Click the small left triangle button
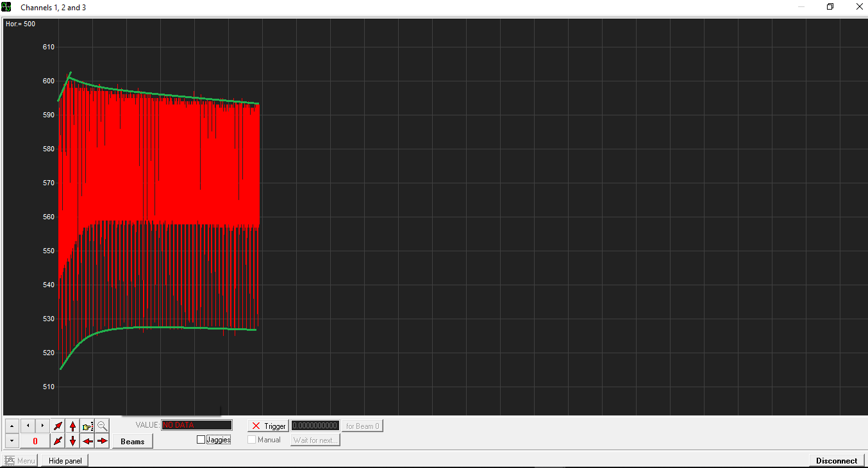The image size is (868, 468). click(28, 426)
